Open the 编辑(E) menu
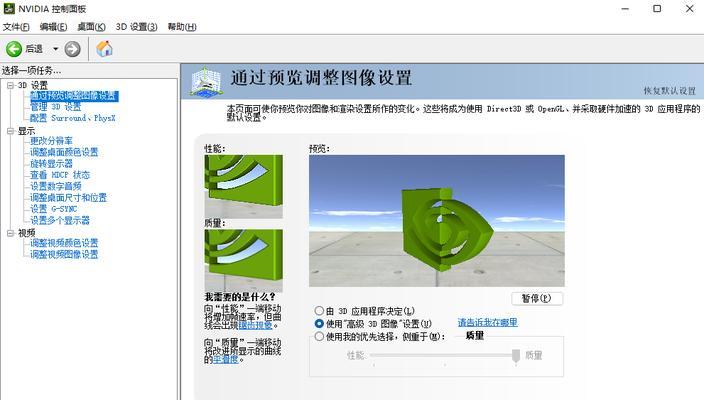Screen dimensions: 704x400 pyautogui.click(x=53, y=27)
